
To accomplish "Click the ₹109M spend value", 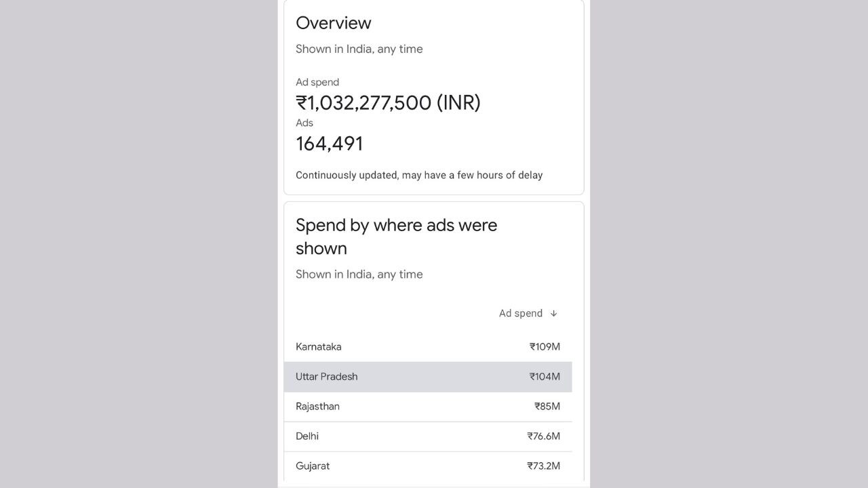I will [545, 346].
